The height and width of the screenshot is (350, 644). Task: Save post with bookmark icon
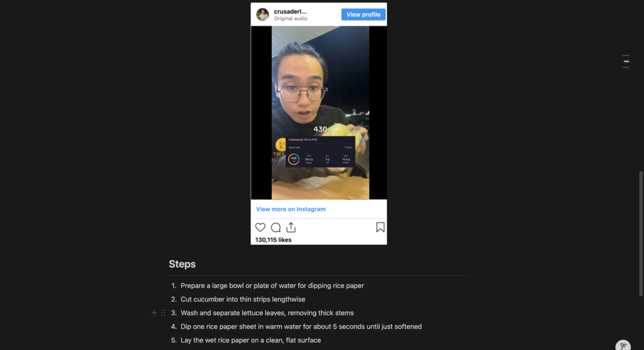click(x=381, y=227)
